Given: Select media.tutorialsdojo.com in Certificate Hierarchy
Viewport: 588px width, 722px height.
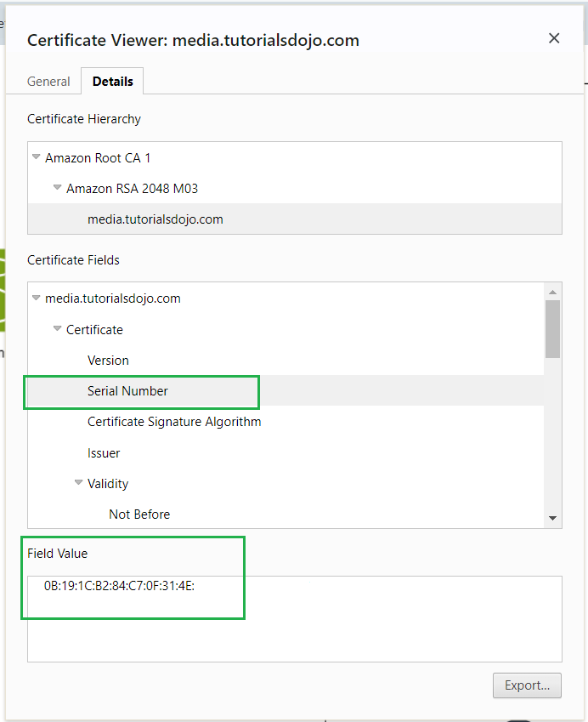Looking at the screenshot, I should click(155, 219).
